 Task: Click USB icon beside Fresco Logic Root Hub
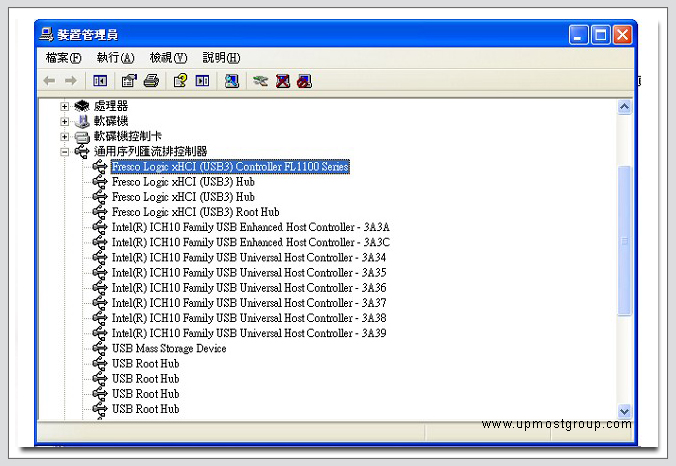(x=100, y=212)
